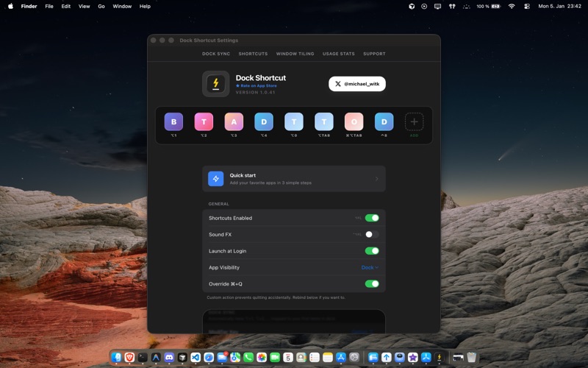This screenshot has width=588, height=368.
Task: Select the D shortcut labeled ^8
Action: [x=384, y=121]
